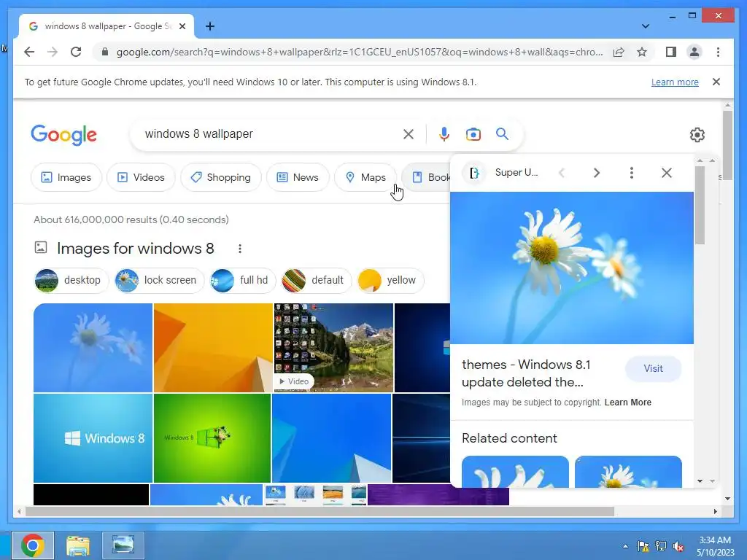Open second related content daisy thumbnail
This screenshot has height=560, width=747.
point(628,472)
